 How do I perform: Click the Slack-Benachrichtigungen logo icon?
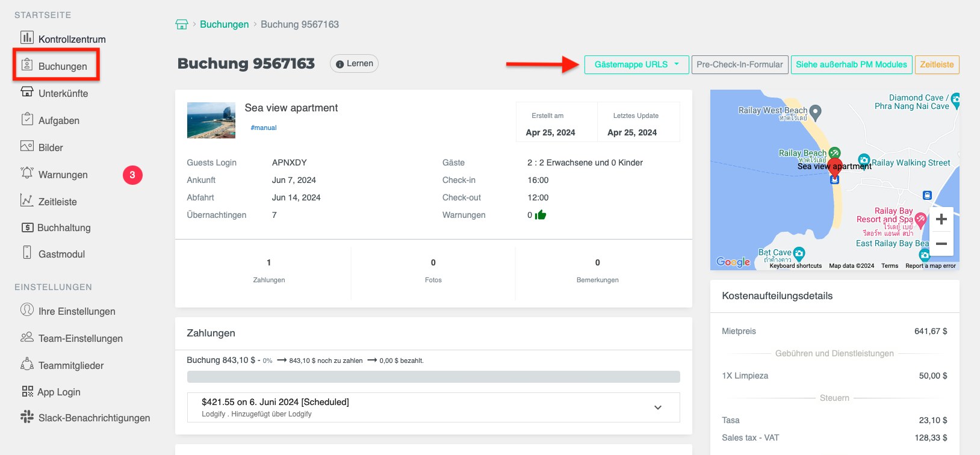point(27,416)
